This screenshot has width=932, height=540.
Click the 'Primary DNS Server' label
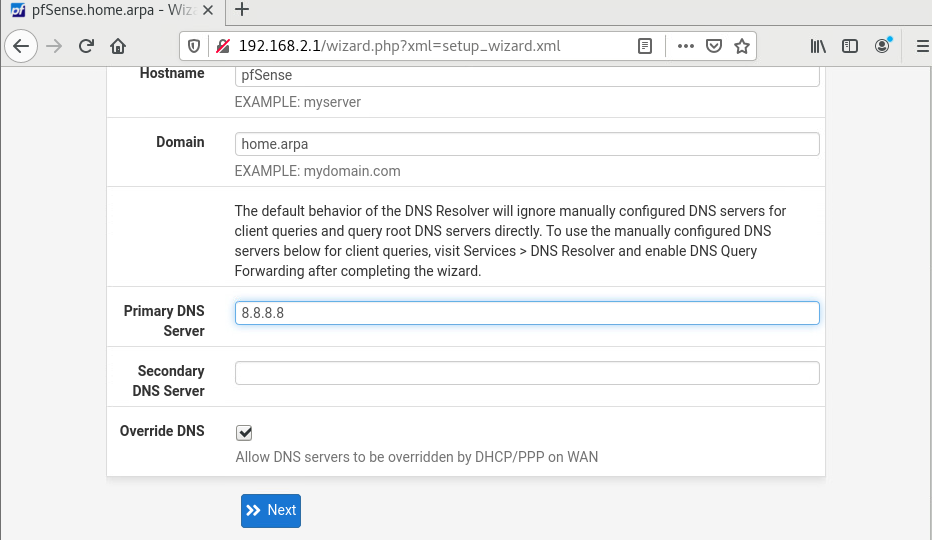click(x=164, y=321)
